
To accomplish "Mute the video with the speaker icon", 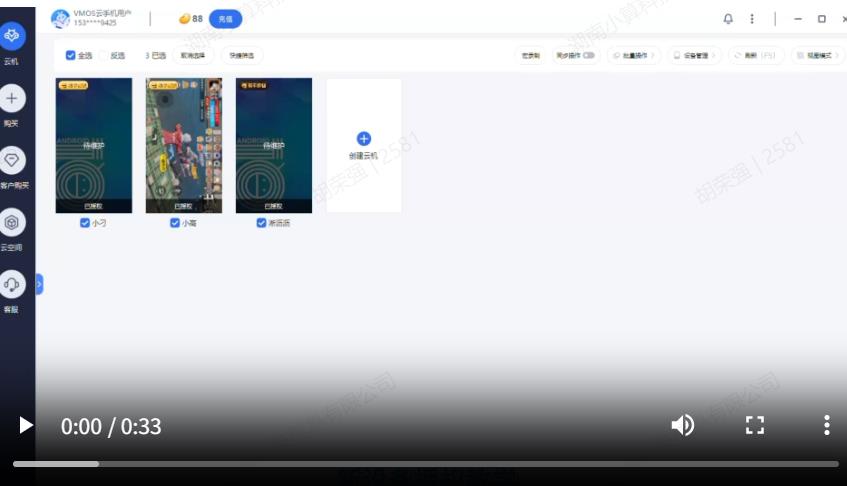I will click(x=682, y=425).
